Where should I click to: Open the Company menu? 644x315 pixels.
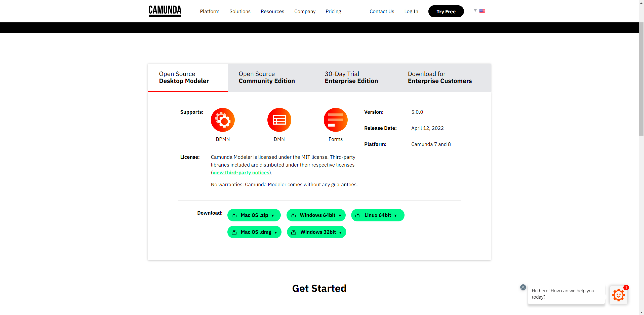coord(305,11)
